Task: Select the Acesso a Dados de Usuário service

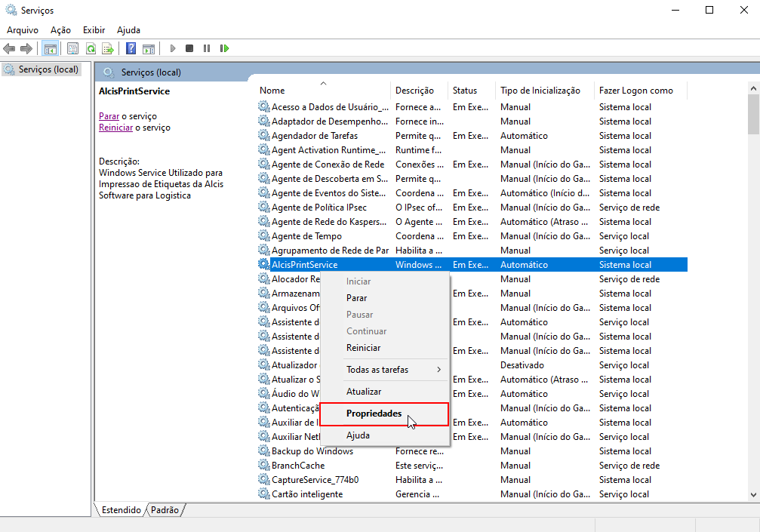Action: click(x=330, y=107)
